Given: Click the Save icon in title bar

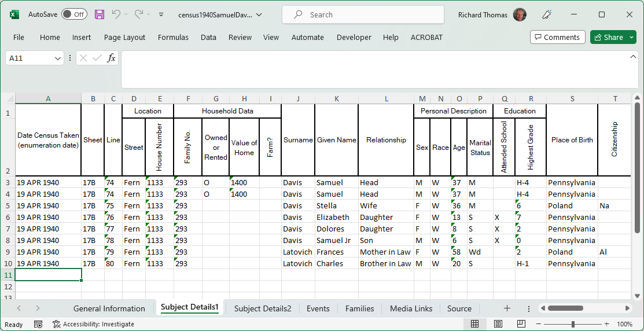Looking at the screenshot, I should pyautogui.click(x=100, y=14).
